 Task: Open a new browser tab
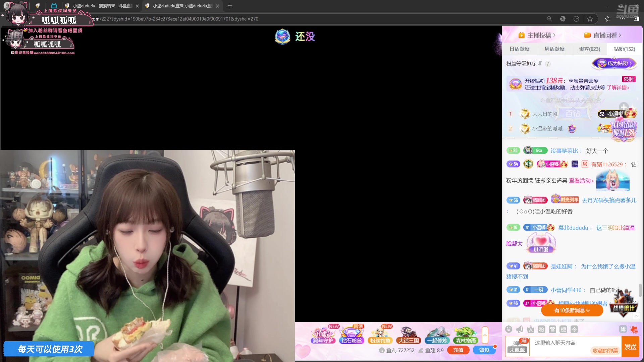[x=230, y=6]
